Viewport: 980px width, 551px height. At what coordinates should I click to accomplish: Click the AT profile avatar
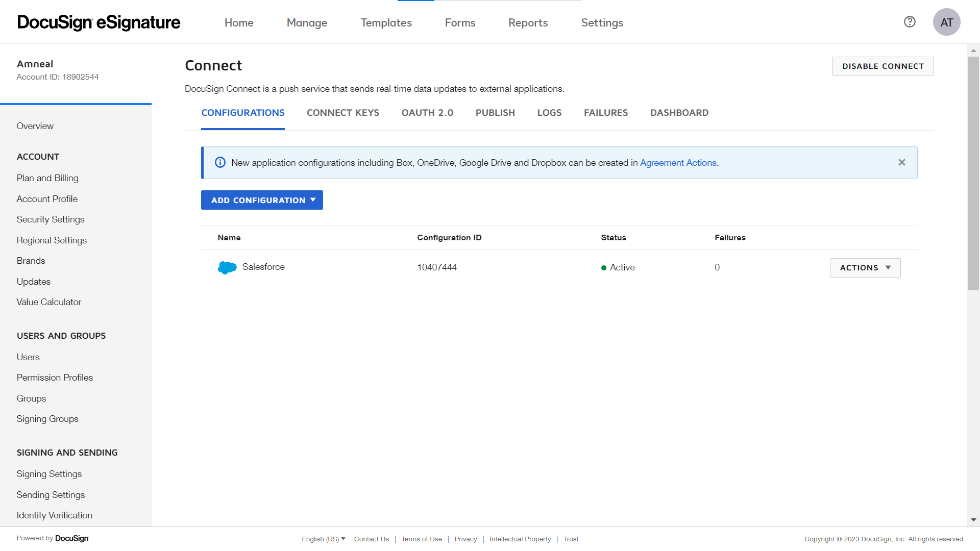point(947,21)
